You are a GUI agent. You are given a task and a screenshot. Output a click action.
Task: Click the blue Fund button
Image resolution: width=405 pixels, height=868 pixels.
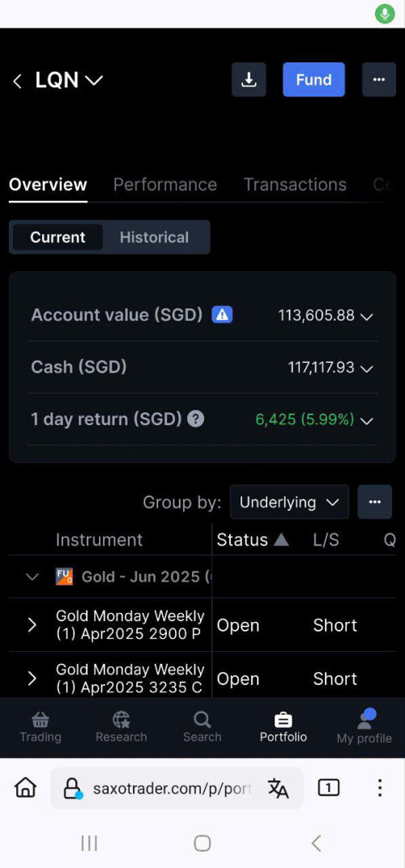313,79
